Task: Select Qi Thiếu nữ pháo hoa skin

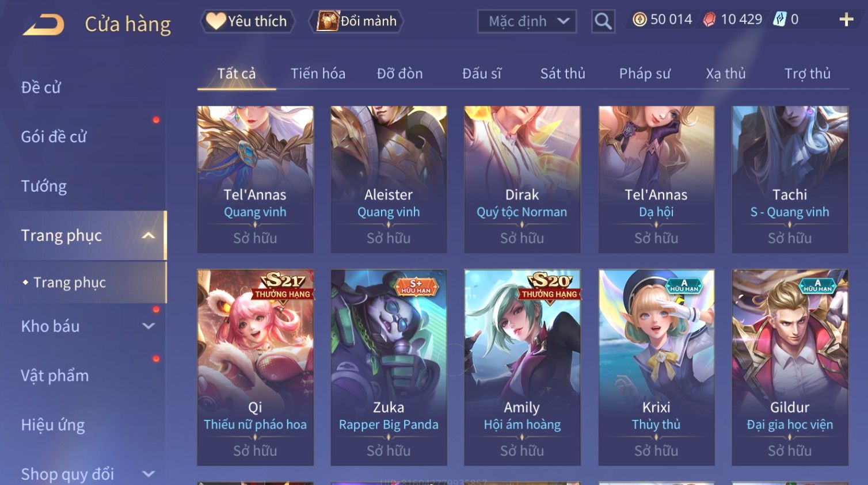Action: pos(255,367)
